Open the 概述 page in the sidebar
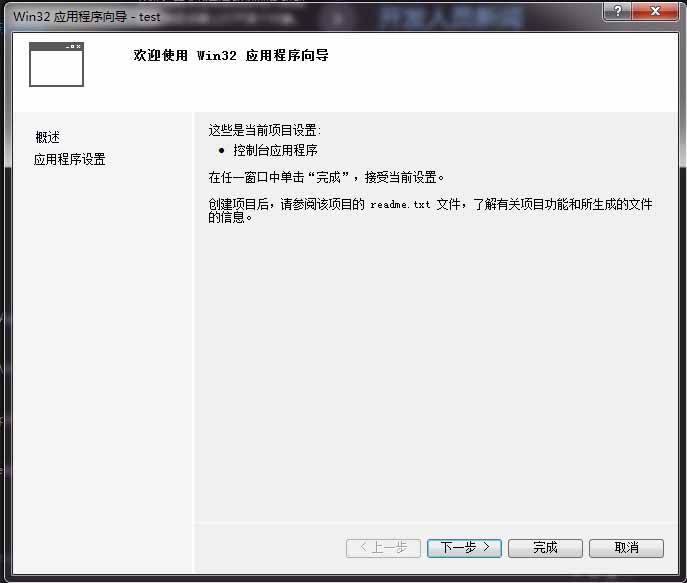This screenshot has height=583, width=687. pyautogui.click(x=47, y=137)
